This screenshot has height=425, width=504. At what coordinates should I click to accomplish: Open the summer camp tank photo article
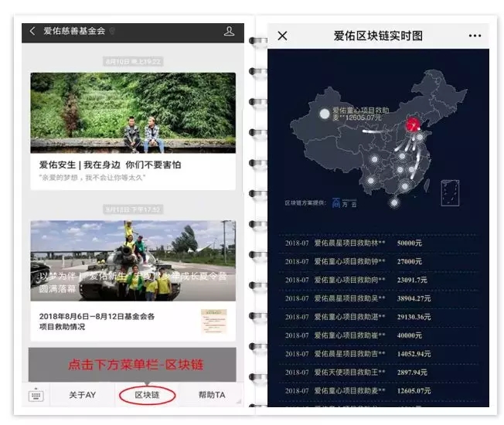tap(133, 260)
